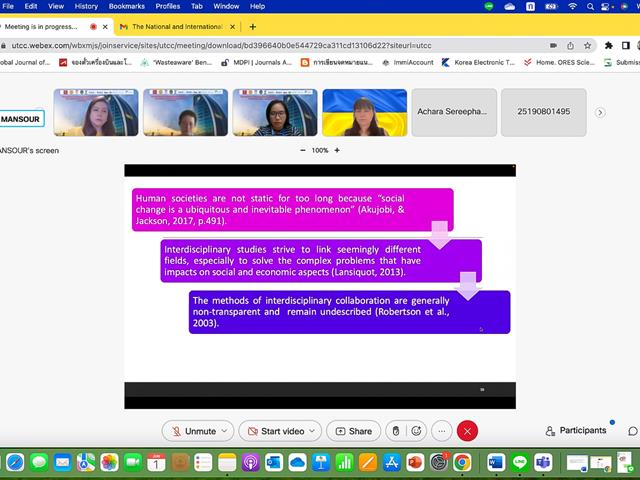Open the audio options arrow beside Unmute

[224, 431]
